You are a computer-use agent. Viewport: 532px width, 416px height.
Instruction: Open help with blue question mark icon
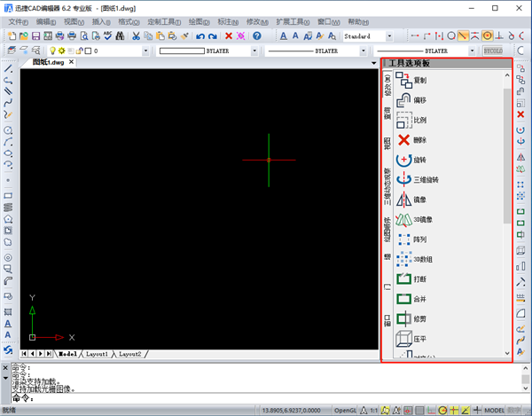pyautogui.click(x=257, y=35)
